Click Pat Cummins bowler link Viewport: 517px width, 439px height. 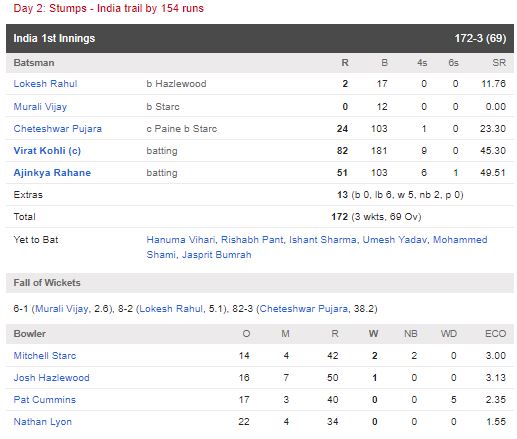point(45,400)
